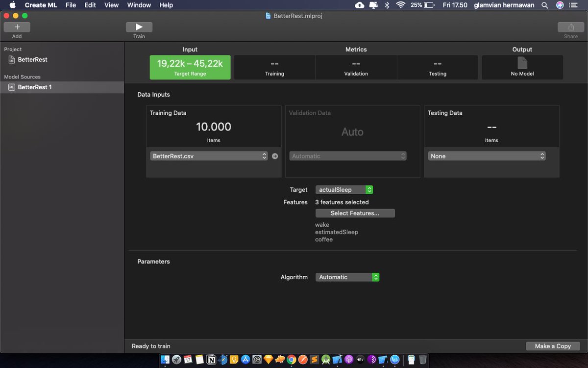This screenshot has height=368, width=588.
Task: Open the Apple menu
Action: pos(13,5)
